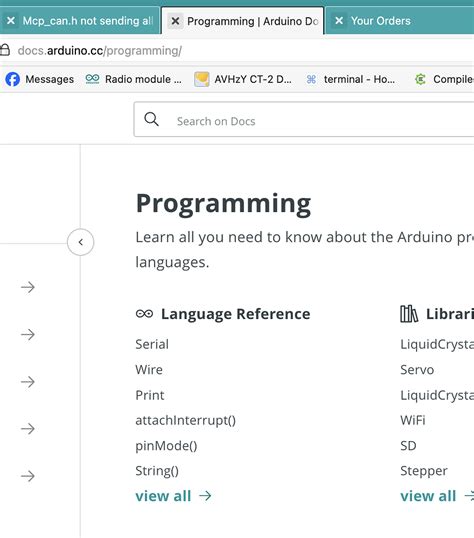Close the Programming Arduino Docs tab
Screen dimensions: 474x538
point(175,21)
